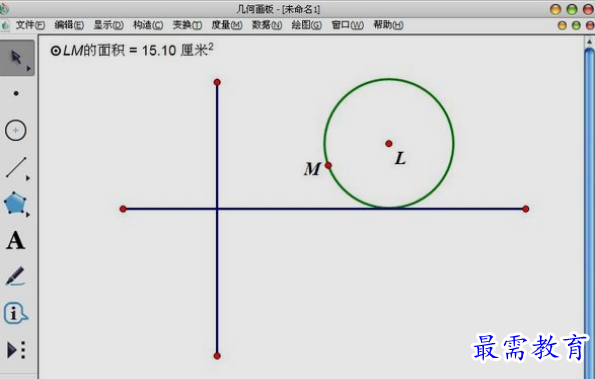Screen dimensions: 595x379
Task: Click the label L
Action: coord(400,158)
